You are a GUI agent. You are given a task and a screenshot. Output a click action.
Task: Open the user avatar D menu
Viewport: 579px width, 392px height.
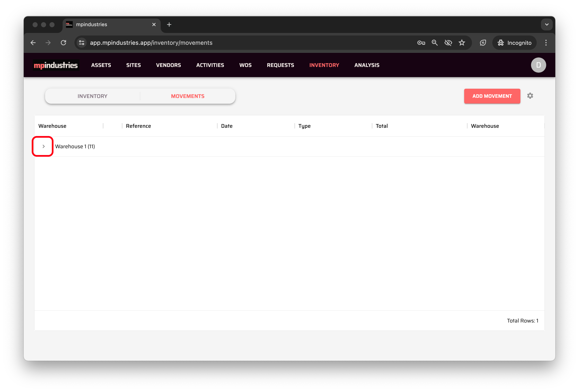pos(538,65)
